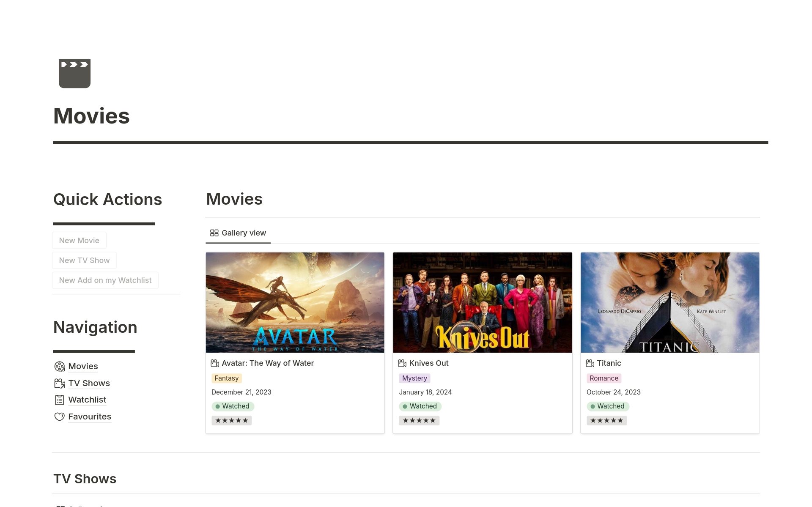Open the Romance tag on Titanic card
This screenshot has width=812, height=507.
604,378
